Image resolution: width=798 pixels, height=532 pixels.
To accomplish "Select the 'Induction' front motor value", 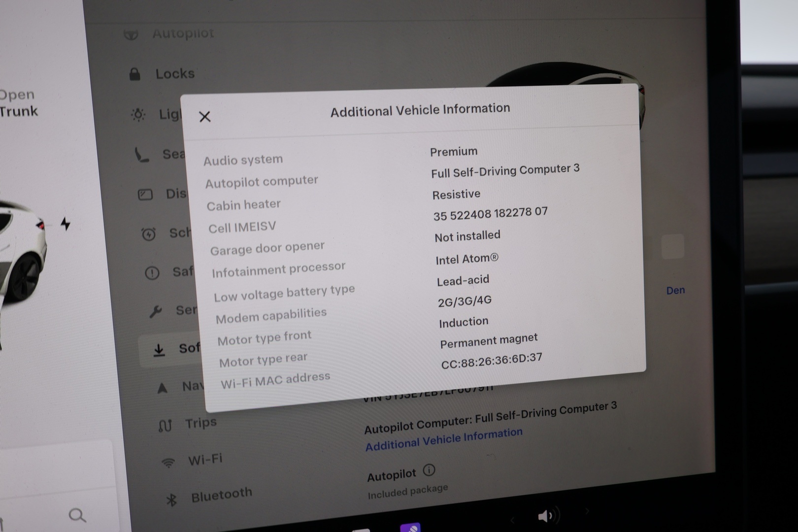I will point(464,322).
